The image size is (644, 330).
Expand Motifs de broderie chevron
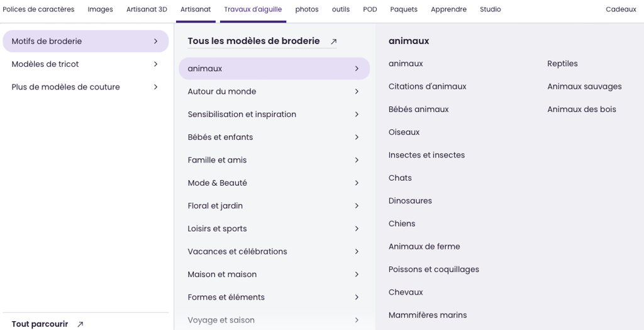[x=155, y=42]
